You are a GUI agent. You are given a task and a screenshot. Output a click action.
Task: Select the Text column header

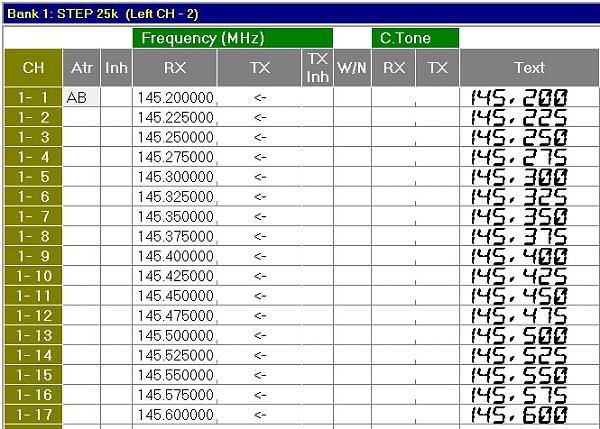529,68
